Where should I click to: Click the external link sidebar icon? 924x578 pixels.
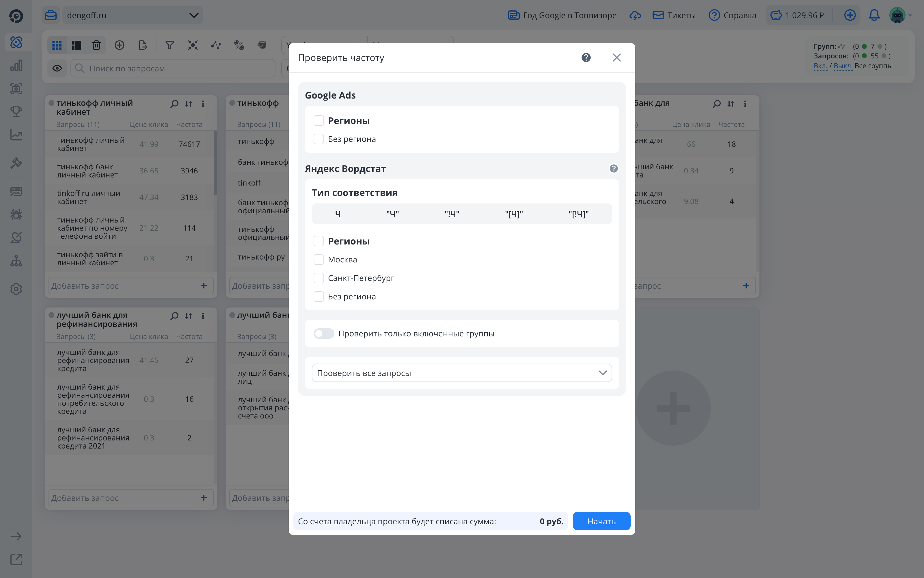point(16,559)
